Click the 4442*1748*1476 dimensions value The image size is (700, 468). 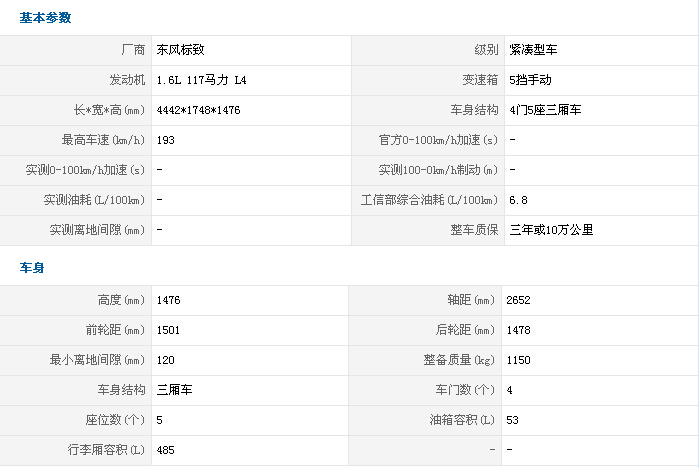[x=199, y=110]
